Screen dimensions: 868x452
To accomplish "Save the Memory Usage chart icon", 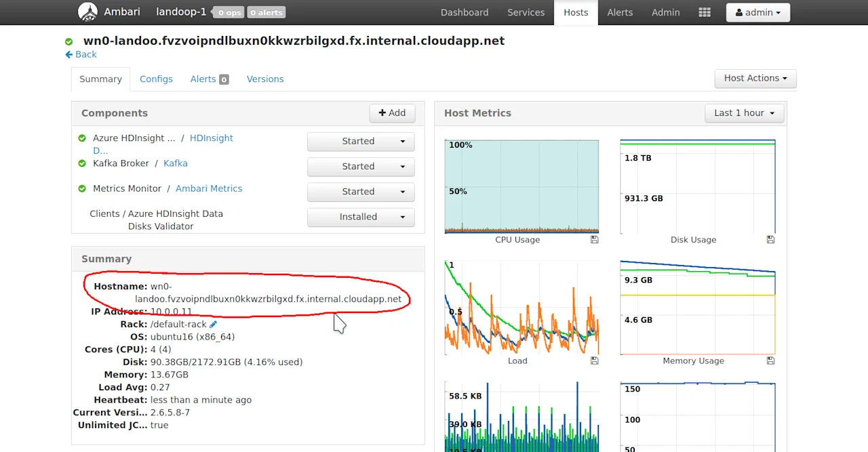I will (x=770, y=361).
